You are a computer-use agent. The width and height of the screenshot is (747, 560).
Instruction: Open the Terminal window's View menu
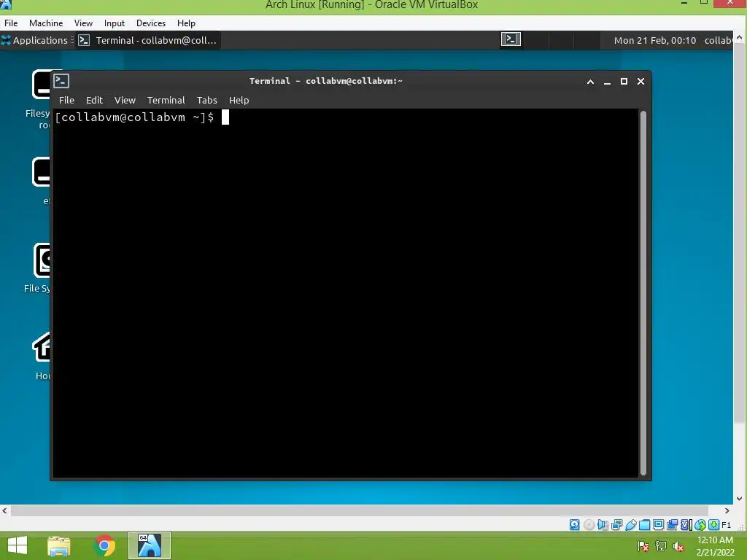click(x=125, y=100)
